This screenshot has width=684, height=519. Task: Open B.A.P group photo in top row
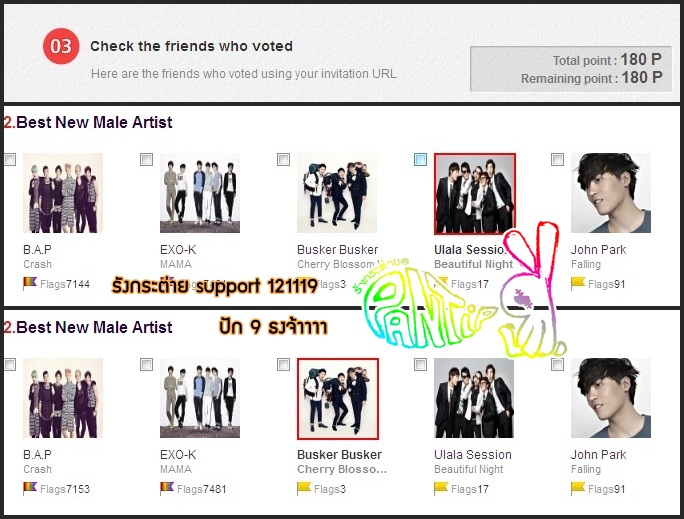tap(63, 193)
